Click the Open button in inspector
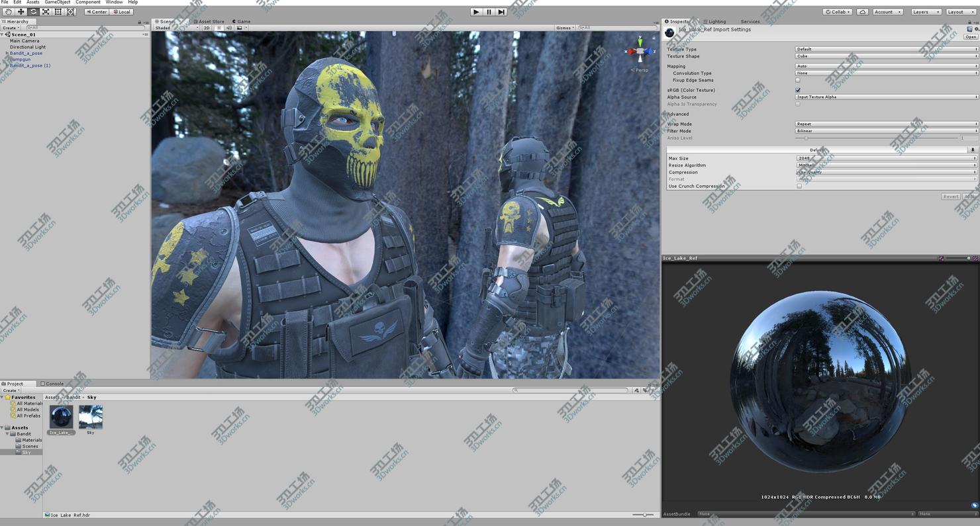The height and width of the screenshot is (526, 980). point(971,37)
